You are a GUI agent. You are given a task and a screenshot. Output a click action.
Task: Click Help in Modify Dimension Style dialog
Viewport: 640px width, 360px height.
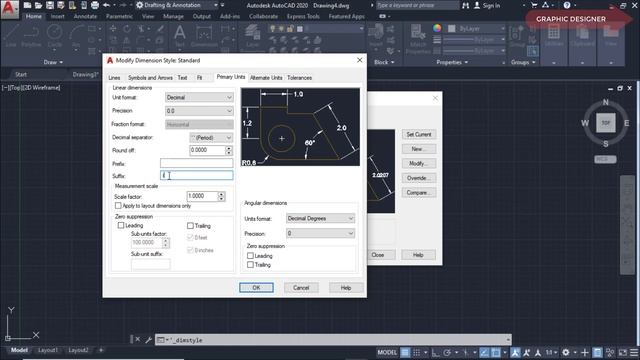(346, 288)
